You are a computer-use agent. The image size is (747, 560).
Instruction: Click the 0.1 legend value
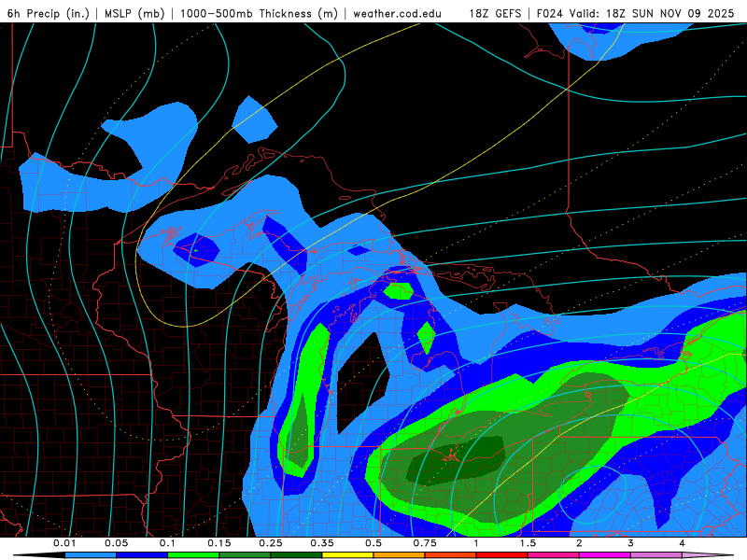click(167, 543)
